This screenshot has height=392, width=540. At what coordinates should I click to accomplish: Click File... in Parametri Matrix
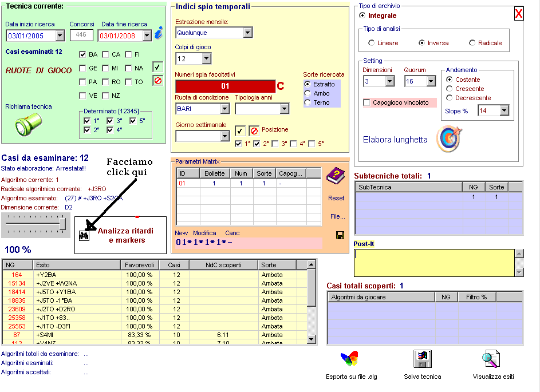337,216
